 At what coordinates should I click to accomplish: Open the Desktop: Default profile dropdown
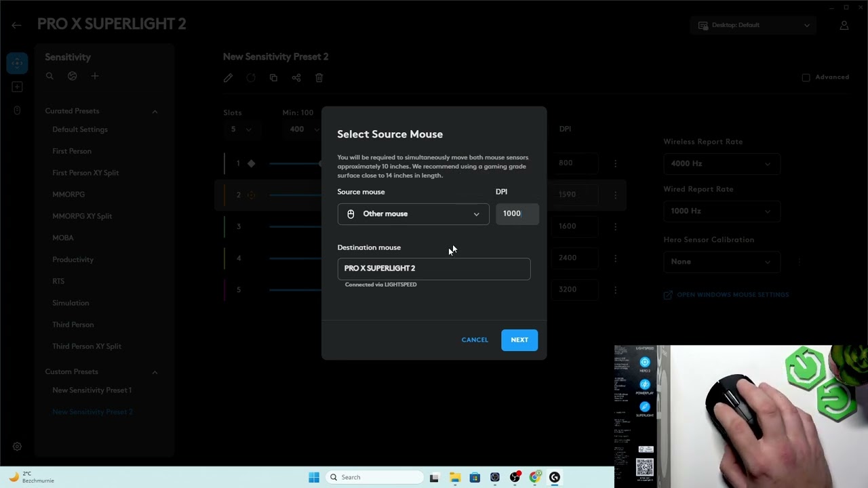(x=753, y=25)
